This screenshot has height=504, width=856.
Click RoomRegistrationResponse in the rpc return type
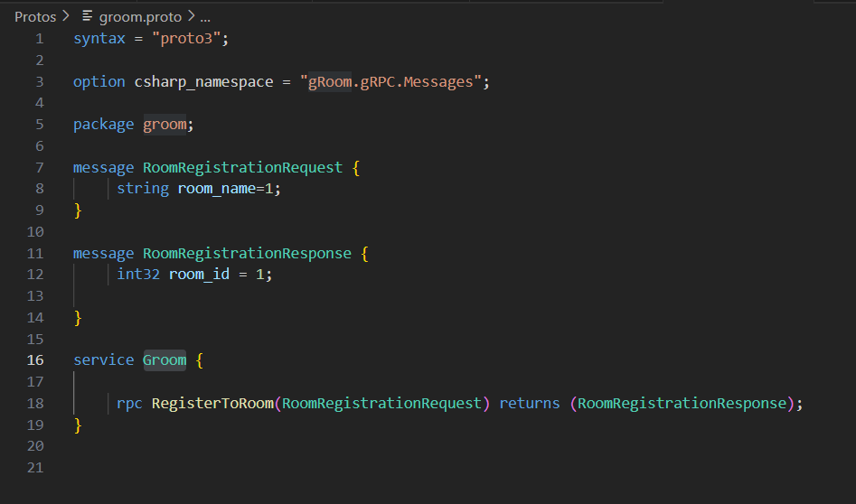click(x=682, y=403)
